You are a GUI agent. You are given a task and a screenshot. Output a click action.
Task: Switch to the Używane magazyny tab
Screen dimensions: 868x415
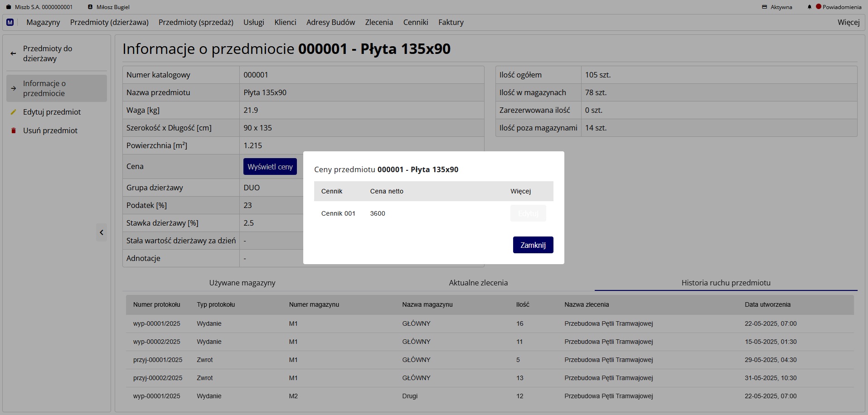242,283
